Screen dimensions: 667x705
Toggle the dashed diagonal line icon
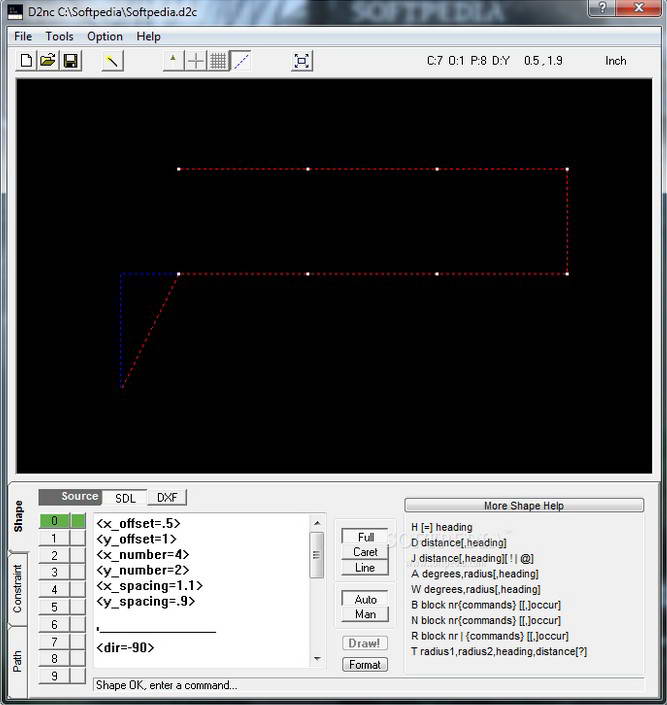pyautogui.click(x=241, y=61)
